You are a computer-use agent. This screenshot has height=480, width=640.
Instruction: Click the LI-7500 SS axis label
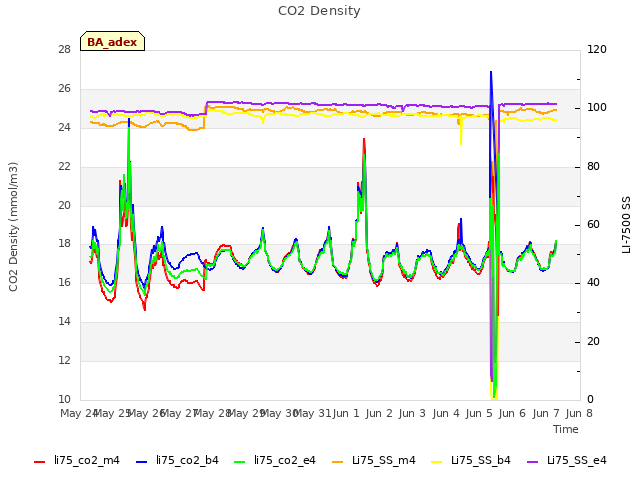[626, 224]
